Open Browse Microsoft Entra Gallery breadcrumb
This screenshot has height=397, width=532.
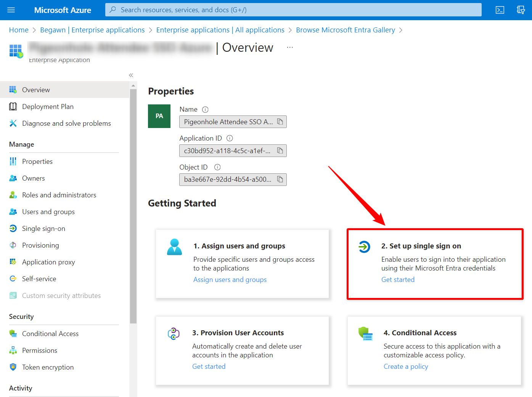coord(346,30)
